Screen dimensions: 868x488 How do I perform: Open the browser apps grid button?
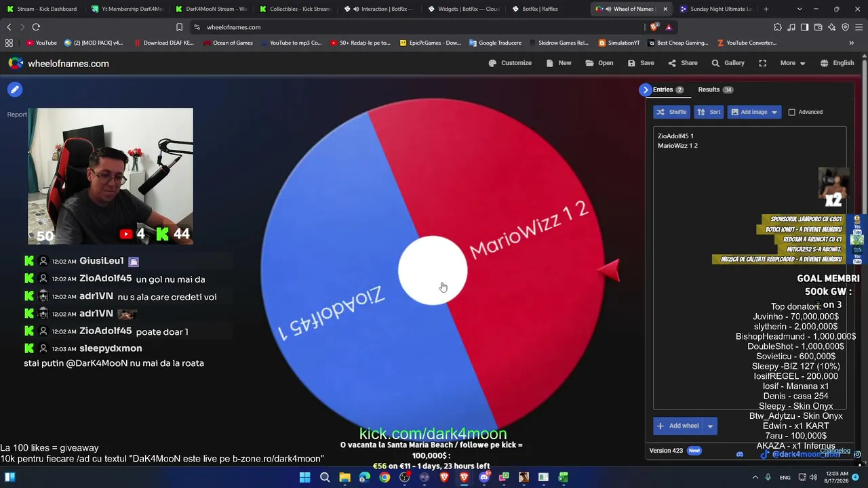[x=9, y=43]
